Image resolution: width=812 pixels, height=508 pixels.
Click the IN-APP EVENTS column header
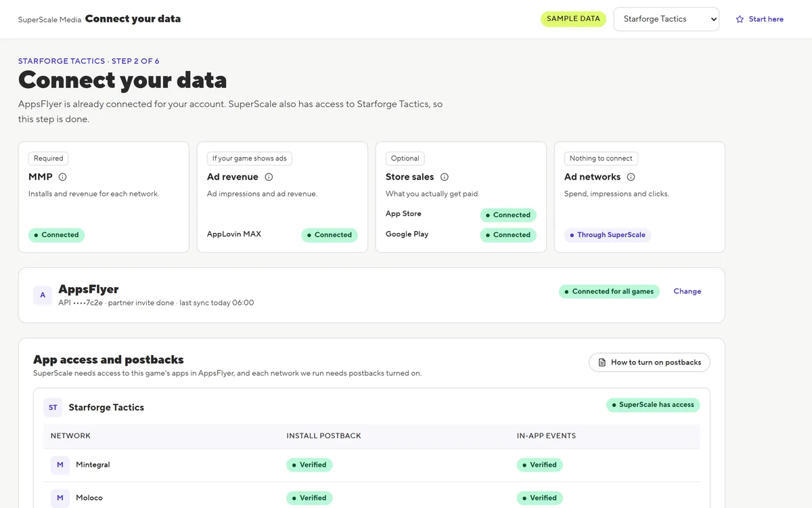point(546,436)
